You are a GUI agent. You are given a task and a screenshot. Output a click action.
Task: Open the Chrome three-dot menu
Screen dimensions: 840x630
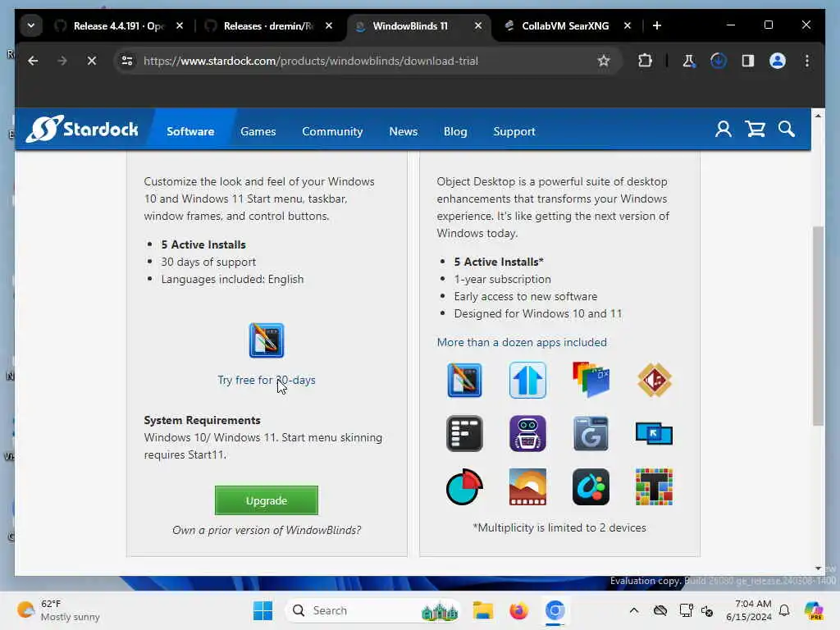pos(807,61)
